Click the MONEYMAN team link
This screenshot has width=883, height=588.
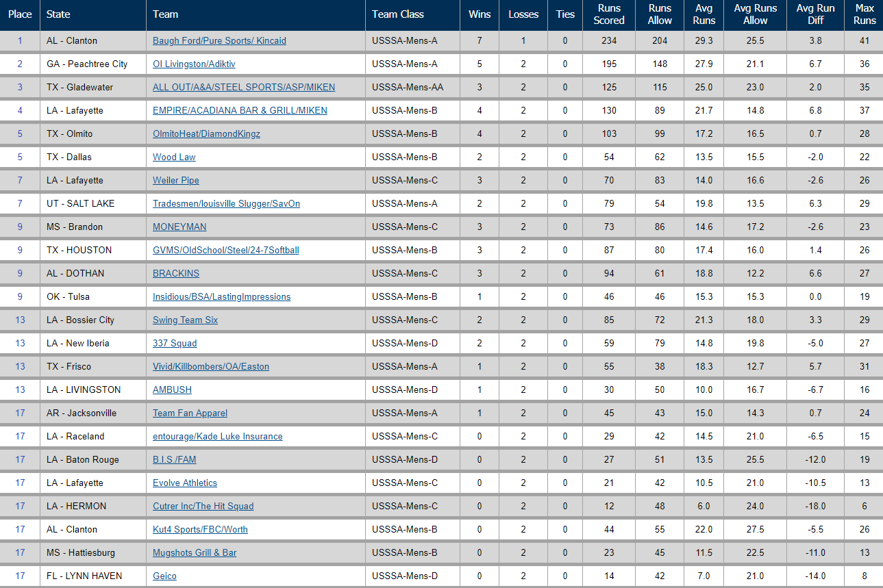coord(179,227)
